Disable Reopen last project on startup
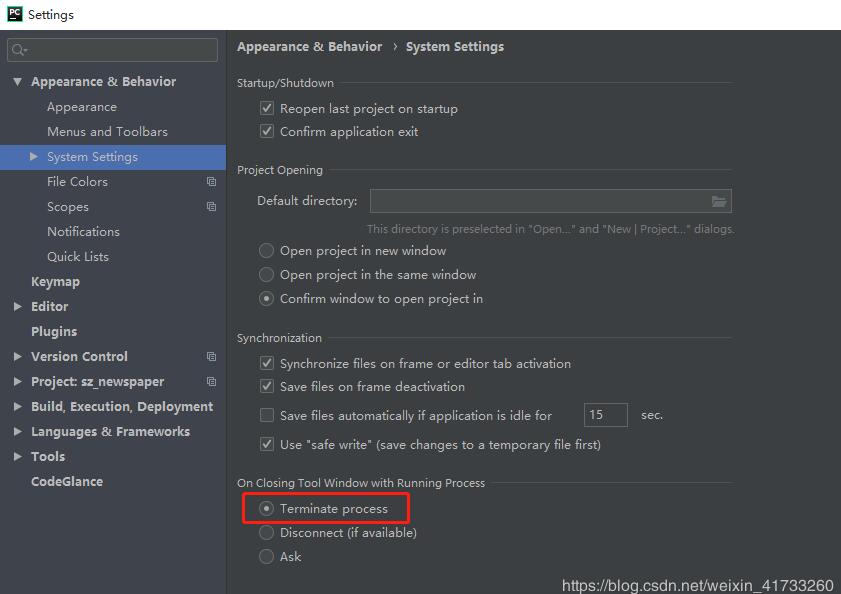The height and width of the screenshot is (594, 841). pos(267,109)
